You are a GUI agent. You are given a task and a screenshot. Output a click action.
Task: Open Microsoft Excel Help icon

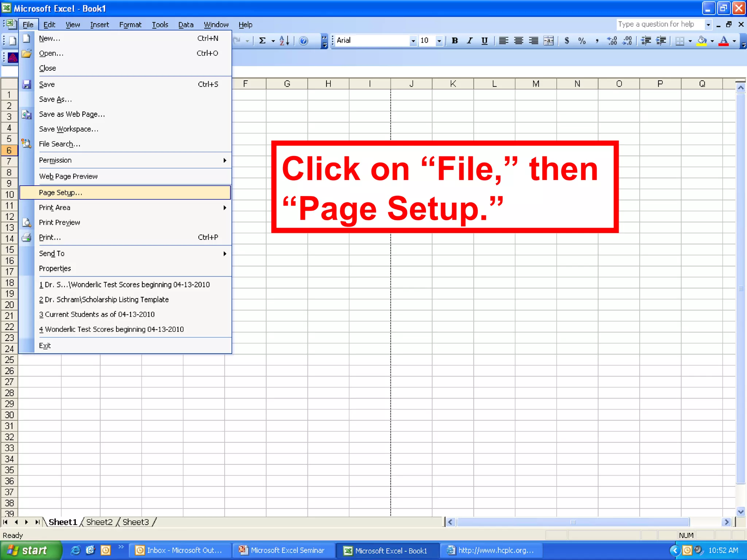click(x=303, y=40)
